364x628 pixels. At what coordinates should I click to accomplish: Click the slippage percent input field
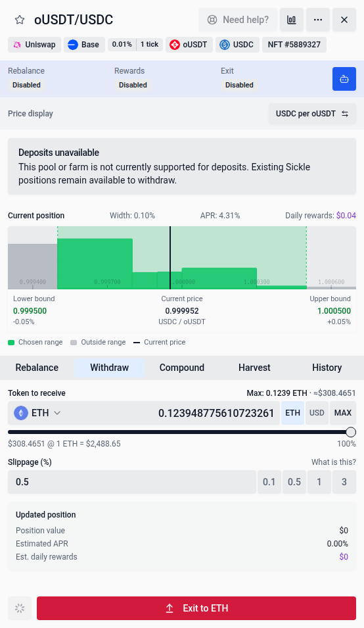click(132, 482)
